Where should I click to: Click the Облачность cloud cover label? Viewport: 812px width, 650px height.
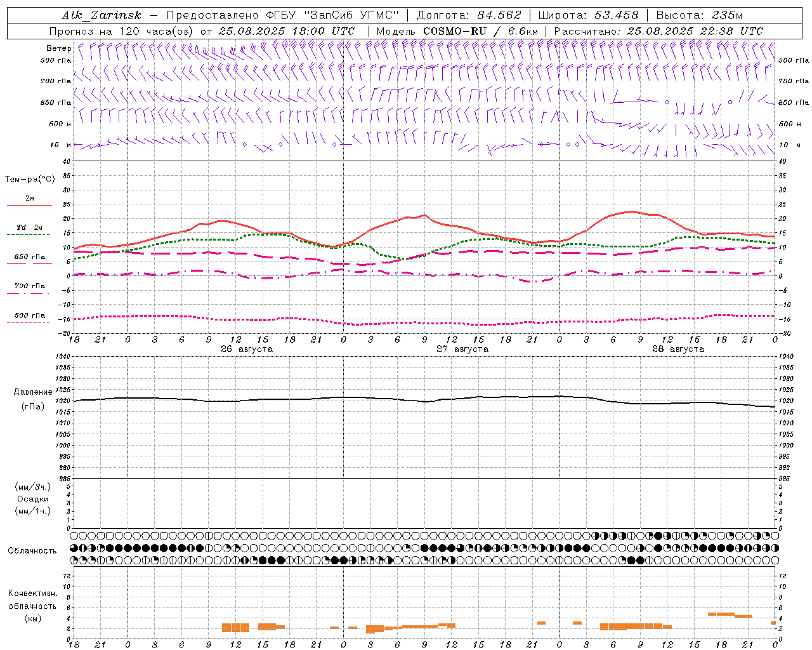(x=32, y=551)
